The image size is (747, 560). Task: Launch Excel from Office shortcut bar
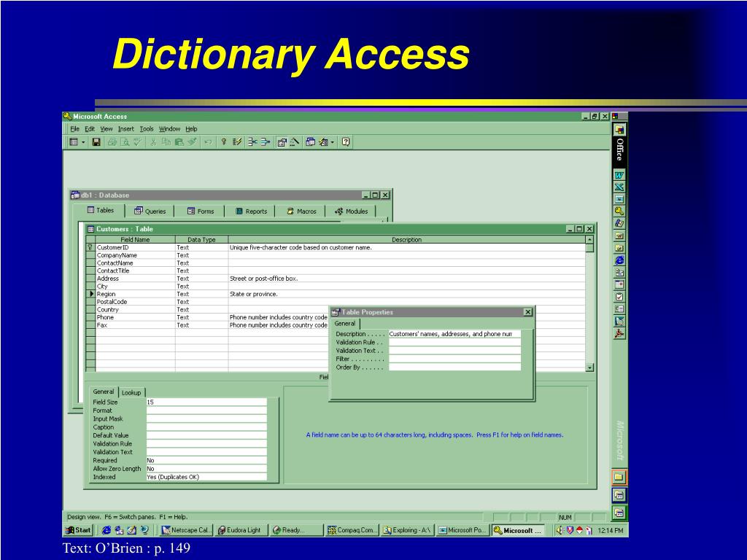619,187
